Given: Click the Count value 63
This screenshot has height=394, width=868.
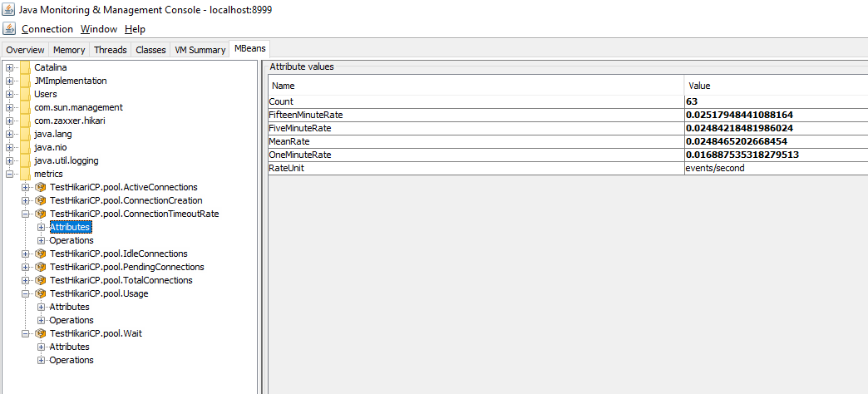Looking at the screenshot, I should pyautogui.click(x=692, y=101).
